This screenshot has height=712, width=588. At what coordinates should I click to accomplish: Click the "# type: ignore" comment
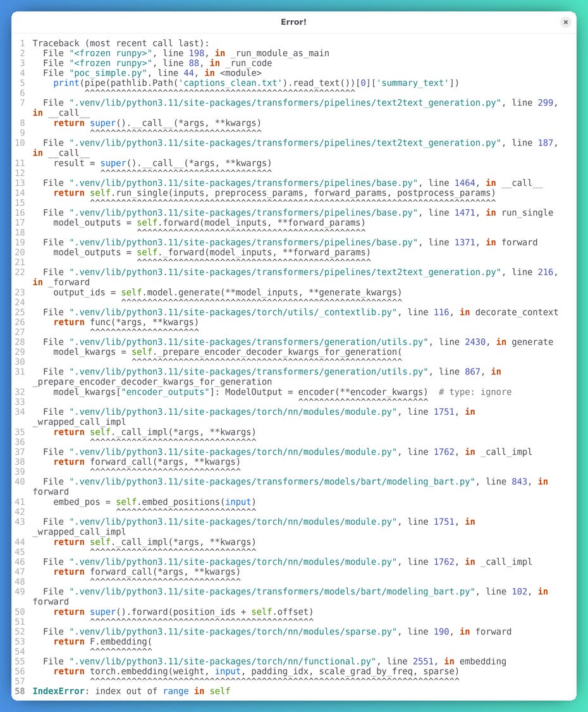pyautogui.click(x=475, y=392)
